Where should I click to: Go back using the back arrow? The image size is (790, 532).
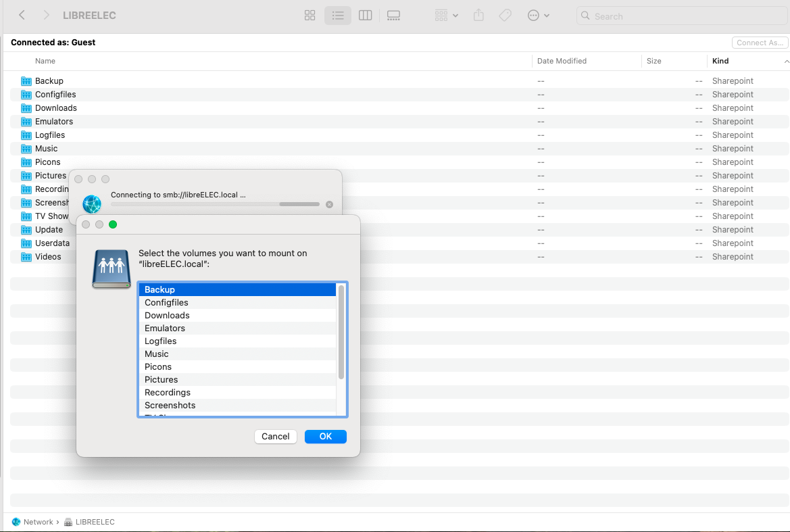(22, 16)
